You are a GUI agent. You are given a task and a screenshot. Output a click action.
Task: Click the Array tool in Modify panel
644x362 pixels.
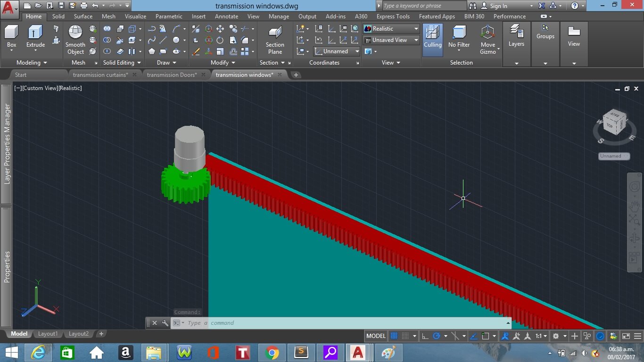[245, 51]
